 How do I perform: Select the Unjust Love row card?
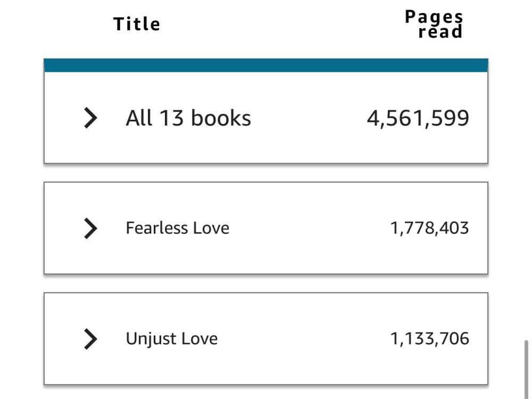point(266,338)
